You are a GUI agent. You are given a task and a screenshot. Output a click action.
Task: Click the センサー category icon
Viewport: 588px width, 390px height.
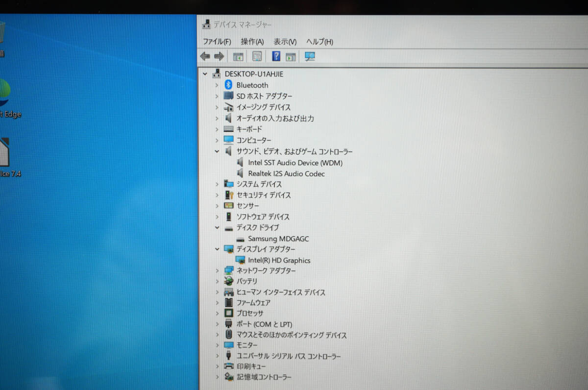click(x=228, y=206)
